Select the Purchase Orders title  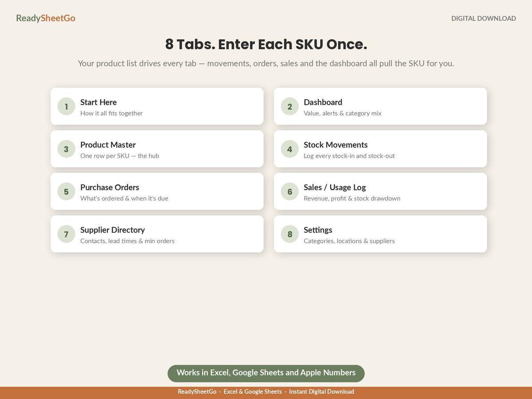pos(110,188)
